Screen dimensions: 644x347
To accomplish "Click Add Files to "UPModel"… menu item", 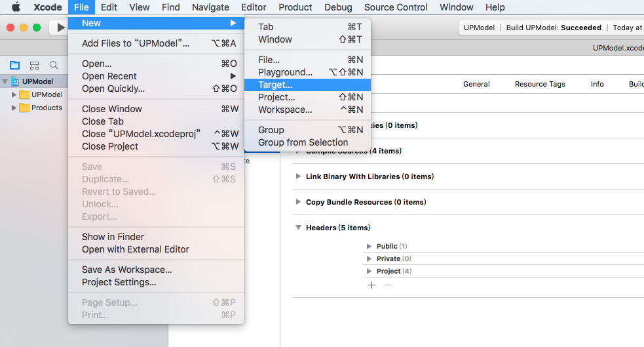I will click(x=136, y=43).
